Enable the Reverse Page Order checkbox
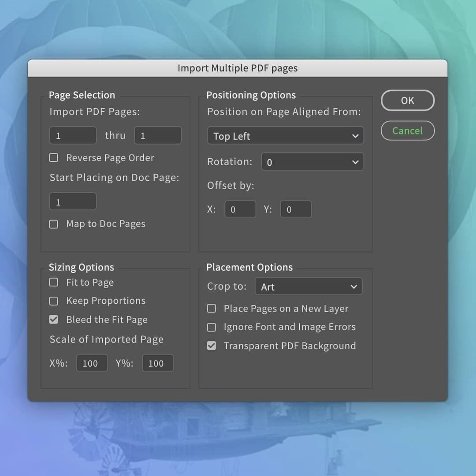Image resolution: width=476 pixels, height=476 pixels. pos(53,157)
